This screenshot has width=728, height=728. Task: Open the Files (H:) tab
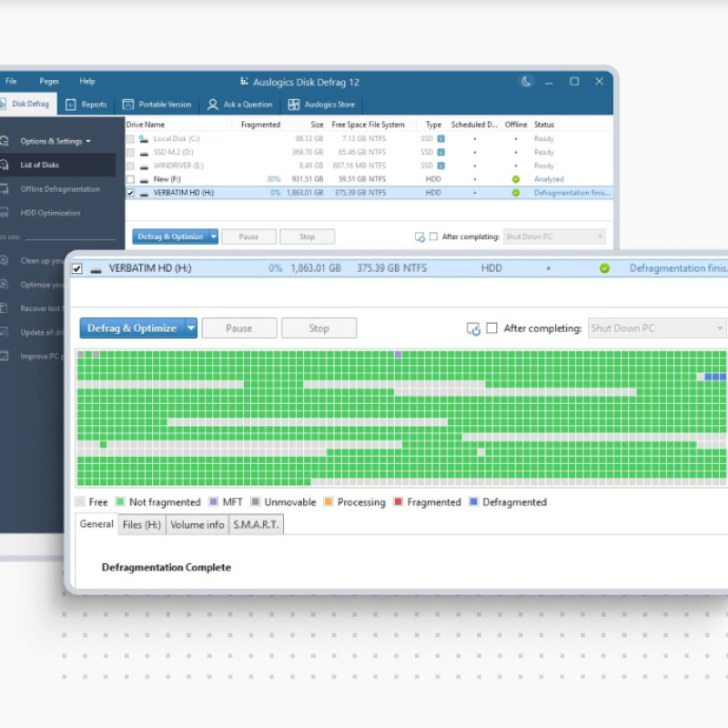click(x=142, y=525)
